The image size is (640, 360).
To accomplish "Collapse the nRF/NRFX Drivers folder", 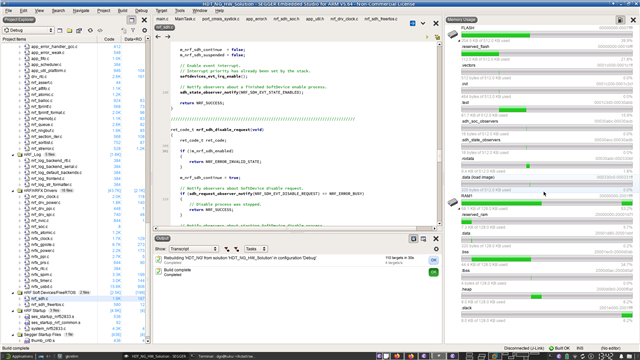I will pos(13,191).
